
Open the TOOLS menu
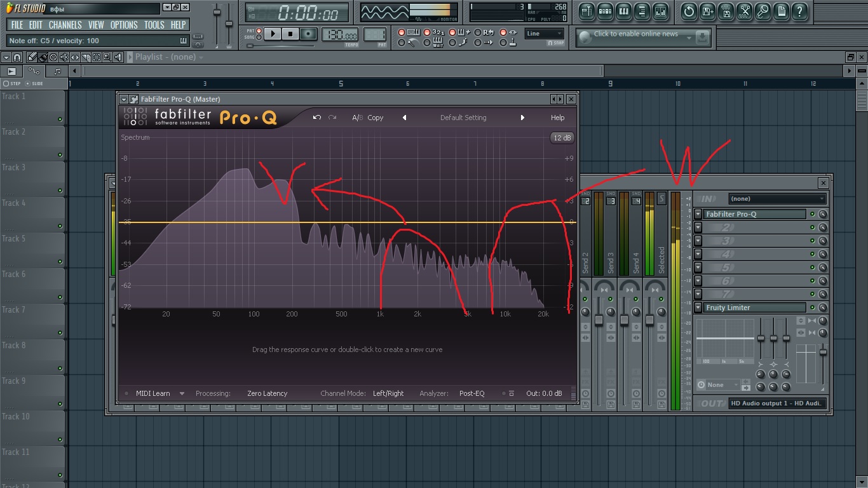(x=154, y=25)
